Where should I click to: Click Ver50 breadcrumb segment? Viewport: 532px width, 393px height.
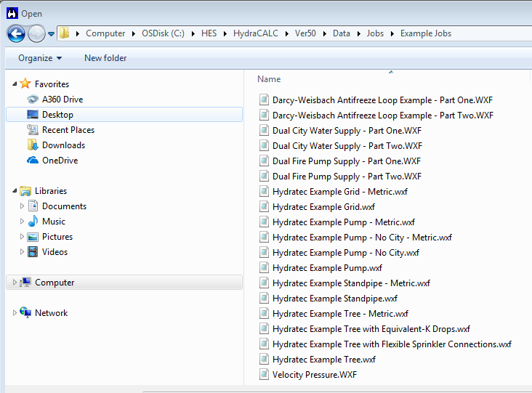click(305, 33)
